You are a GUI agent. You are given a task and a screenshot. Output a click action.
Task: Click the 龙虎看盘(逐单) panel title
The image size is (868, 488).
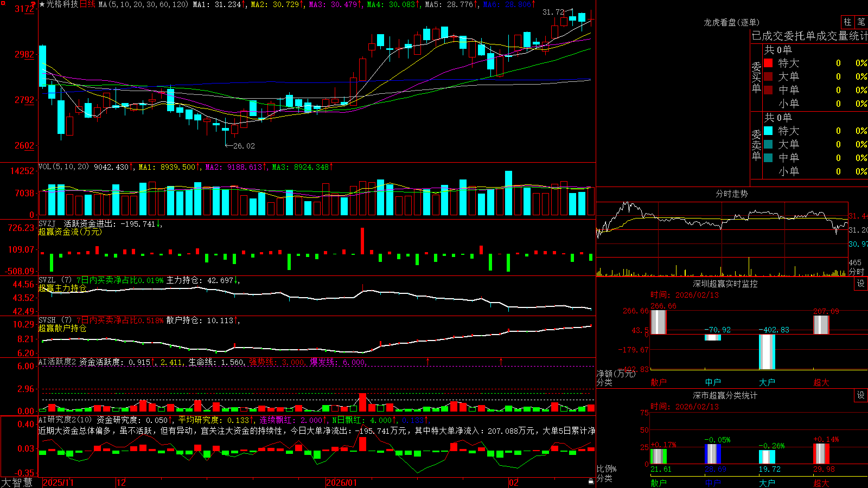point(731,22)
